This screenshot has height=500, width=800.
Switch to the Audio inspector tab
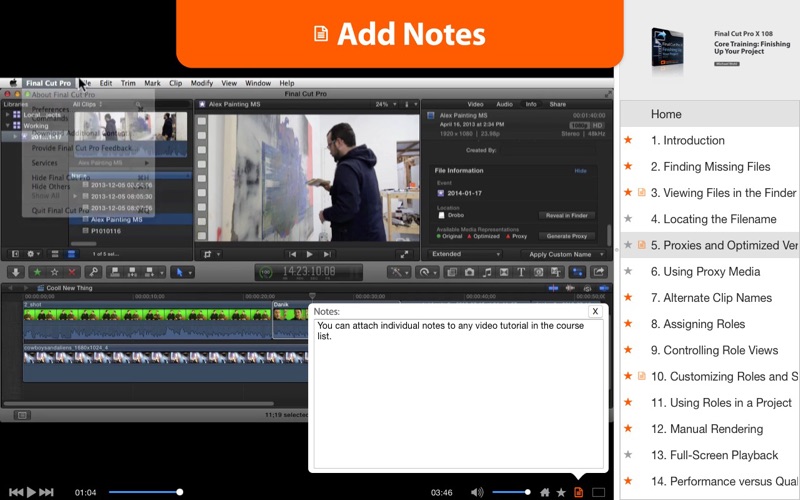point(504,104)
